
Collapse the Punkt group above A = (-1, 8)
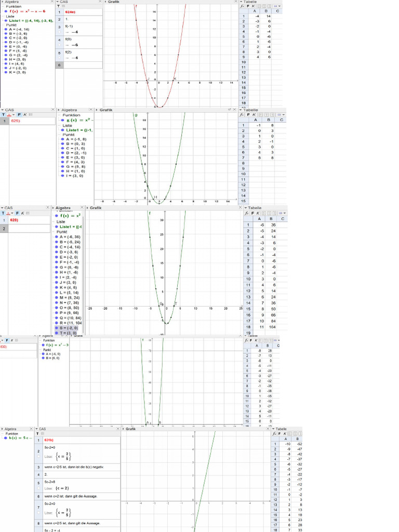click(60, 135)
